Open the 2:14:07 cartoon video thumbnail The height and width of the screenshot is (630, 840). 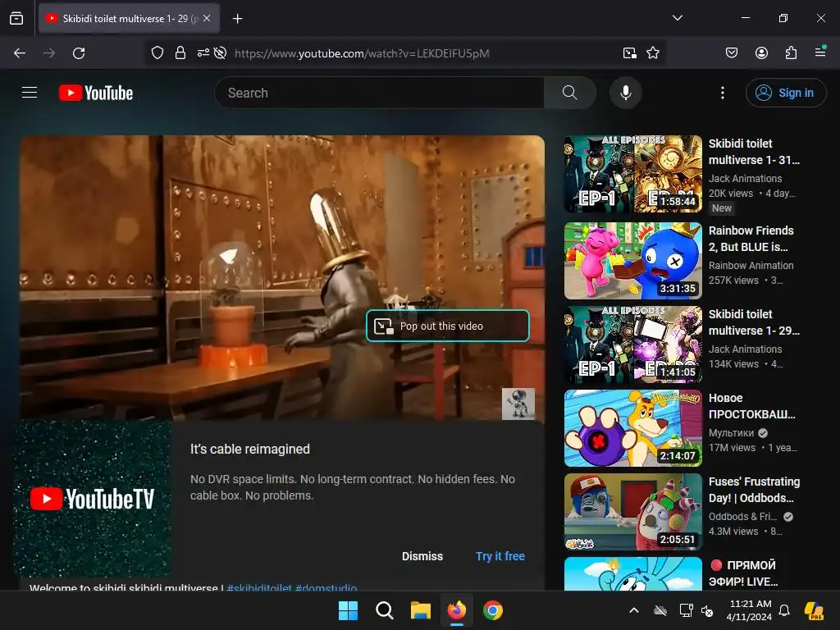pyautogui.click(x=632, y=428)
